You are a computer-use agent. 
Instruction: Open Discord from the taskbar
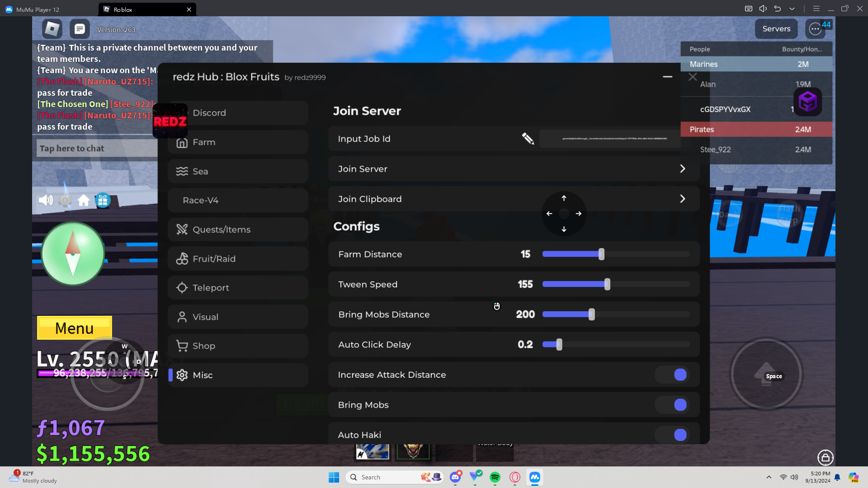coord(455,477)
